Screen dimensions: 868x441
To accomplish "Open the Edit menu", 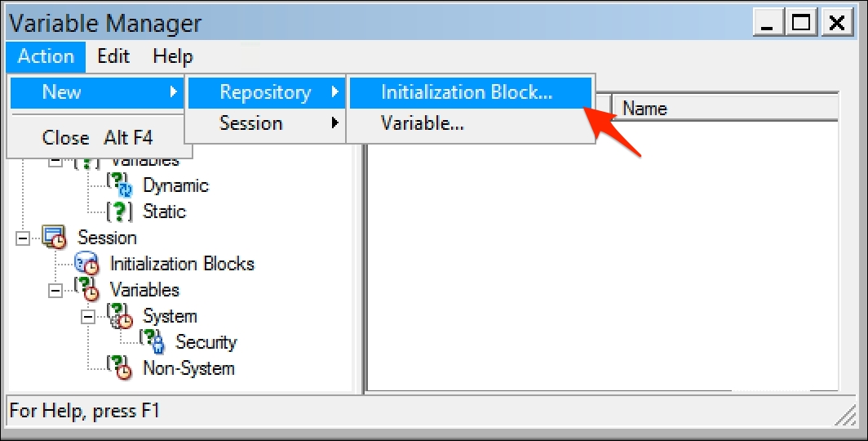I will click(113, 56).
